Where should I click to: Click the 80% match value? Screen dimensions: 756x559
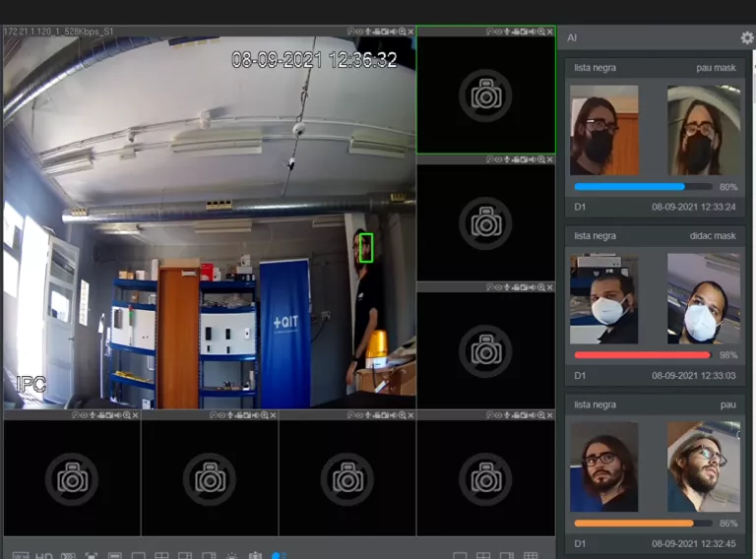pyautogui.click(x=728, y=186)
